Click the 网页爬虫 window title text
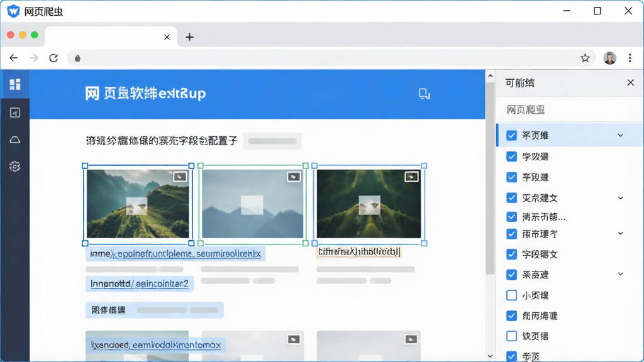The image size is (644, 362). 43,11
